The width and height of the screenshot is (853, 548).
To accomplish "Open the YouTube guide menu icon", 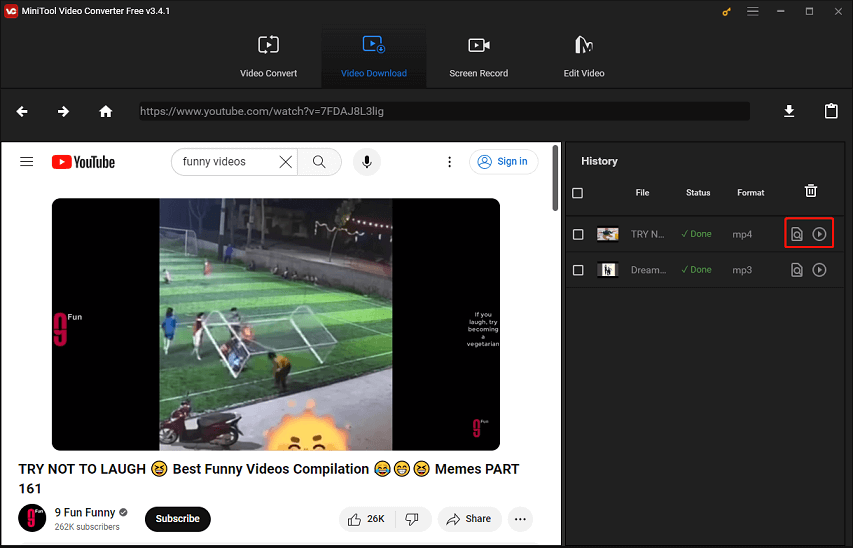I will coord(27,162).
